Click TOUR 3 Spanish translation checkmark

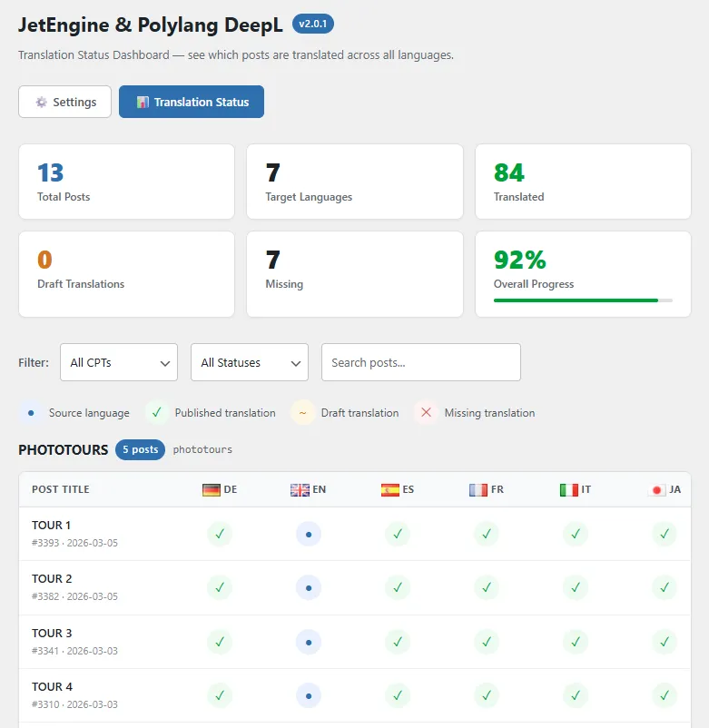398,642
